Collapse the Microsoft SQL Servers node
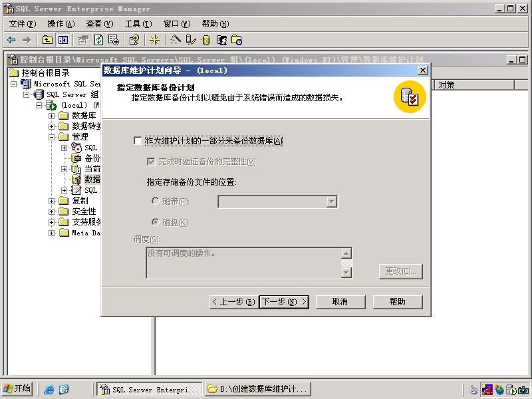 [x=13, y=84]
